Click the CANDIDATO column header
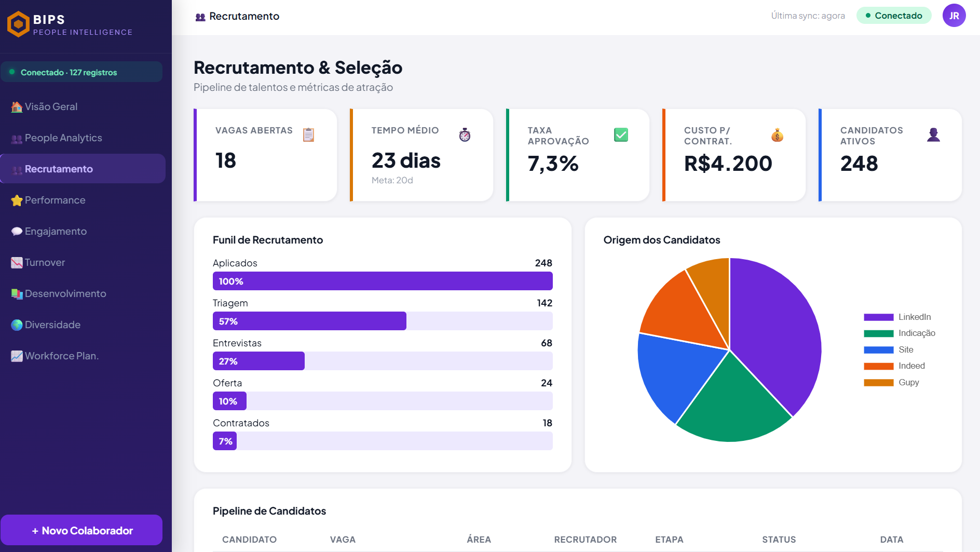The width and height of the screenshot is (980, 552). click(249, 540)
